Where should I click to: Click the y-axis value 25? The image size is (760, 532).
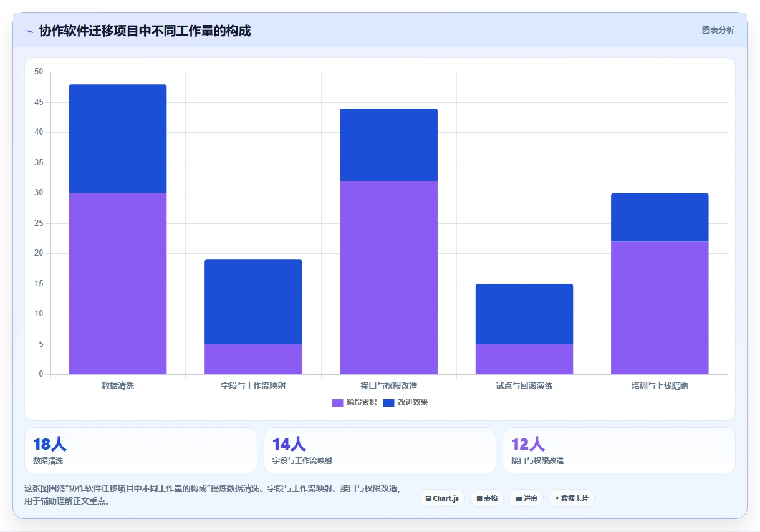click(x=39, y=223)
